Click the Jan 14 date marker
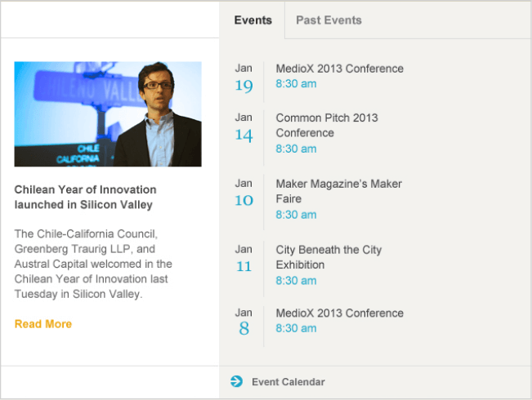Image resolution: width=532 pixels, height=400 pixels. (244, 127)
